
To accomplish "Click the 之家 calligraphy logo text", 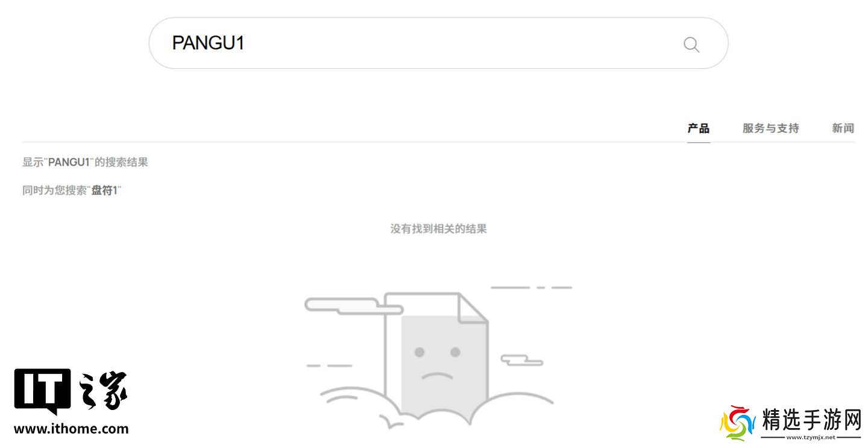I will 103,391.
